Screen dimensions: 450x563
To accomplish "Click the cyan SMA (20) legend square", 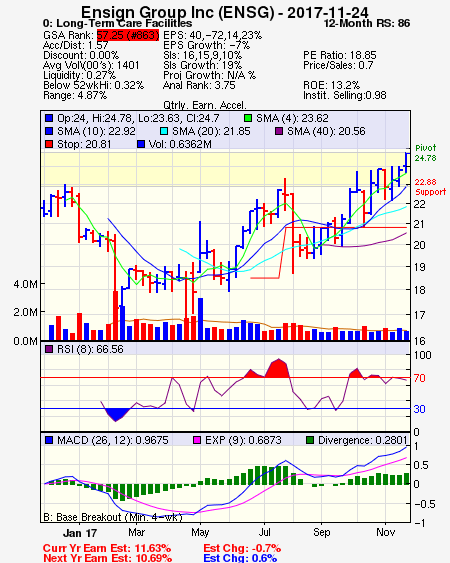I will click(164, 131).
